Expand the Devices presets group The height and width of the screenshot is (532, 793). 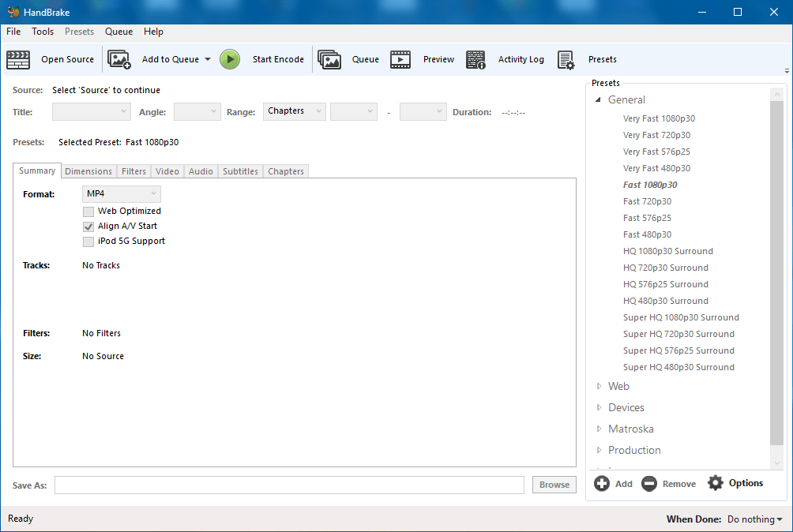(599, 407)
